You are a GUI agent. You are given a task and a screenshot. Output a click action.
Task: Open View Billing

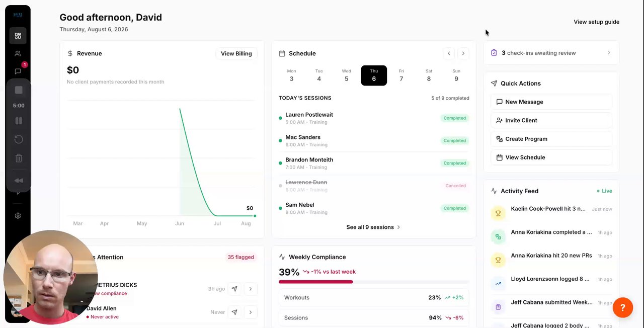[x=236, y=54]
